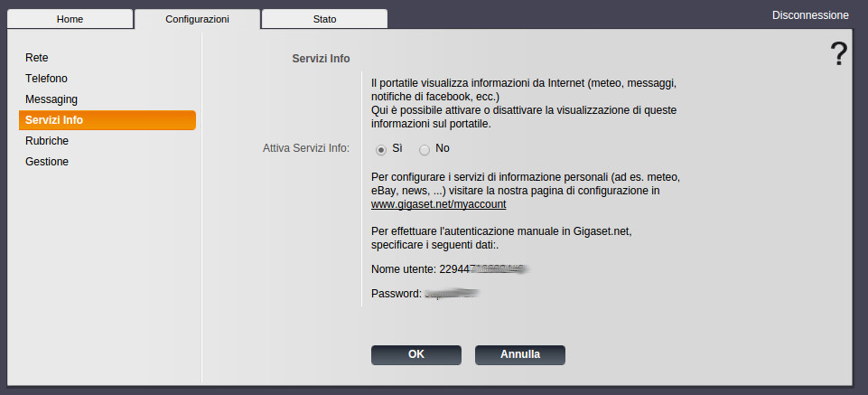Open the Messaging sidebar section
This screenshot has width=868, height=395.
[x=51, y=99]
